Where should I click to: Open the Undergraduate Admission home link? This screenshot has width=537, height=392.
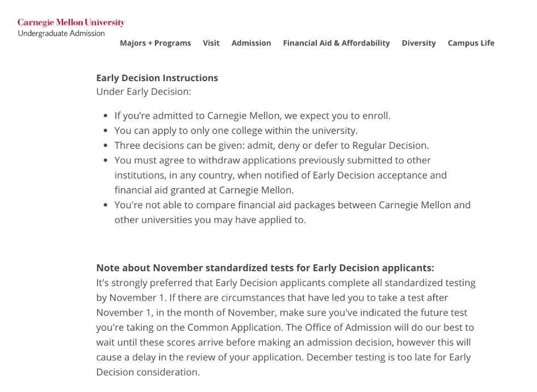[x=61, y=33]
